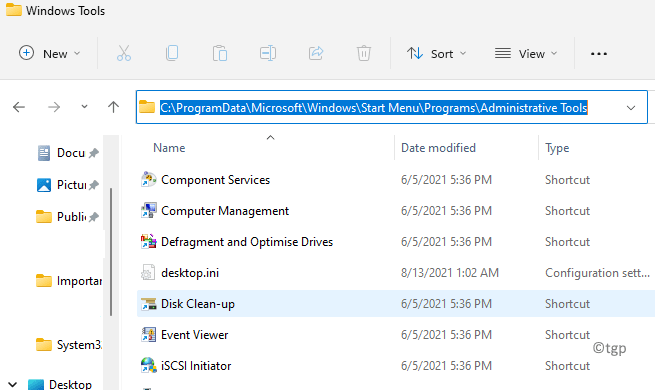Image resolution: width=655 pixels, height=390 pixels.
Task: Sort by the Date modified column
Action: point(438,148)
